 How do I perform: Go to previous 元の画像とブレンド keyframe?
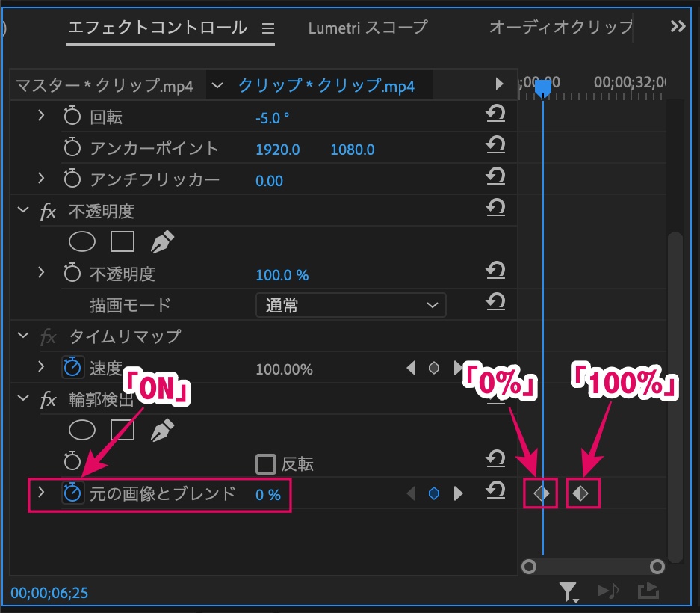pos(411,493)
